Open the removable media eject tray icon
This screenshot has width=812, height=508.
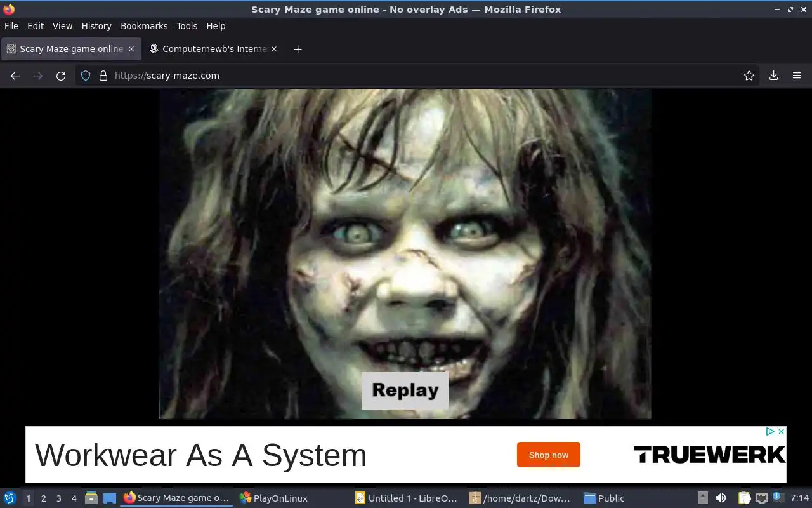pos(703,498)
